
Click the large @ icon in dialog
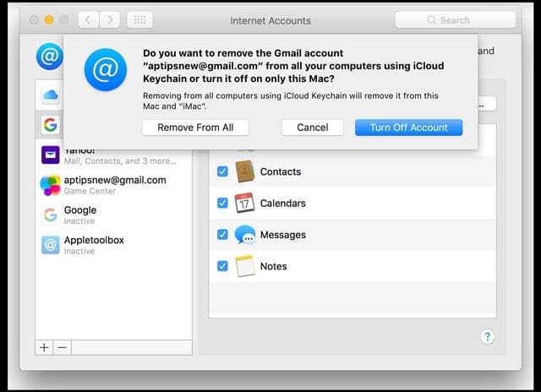tap(105, 69)
